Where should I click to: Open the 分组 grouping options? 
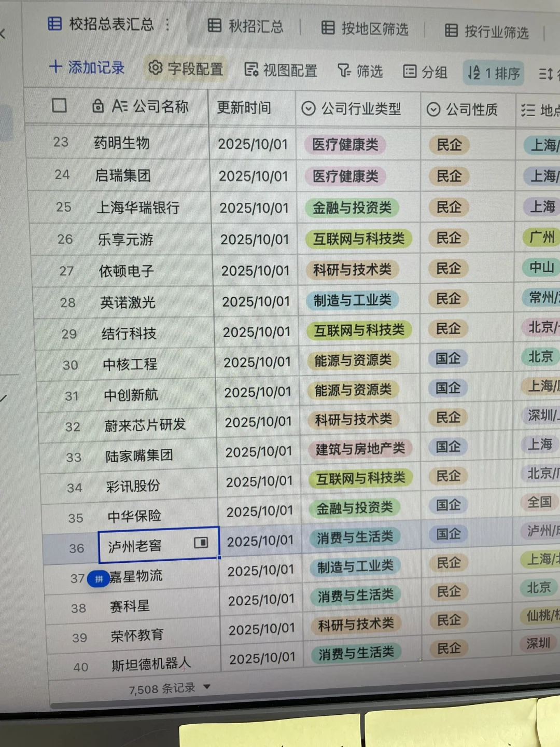[425, 72]
